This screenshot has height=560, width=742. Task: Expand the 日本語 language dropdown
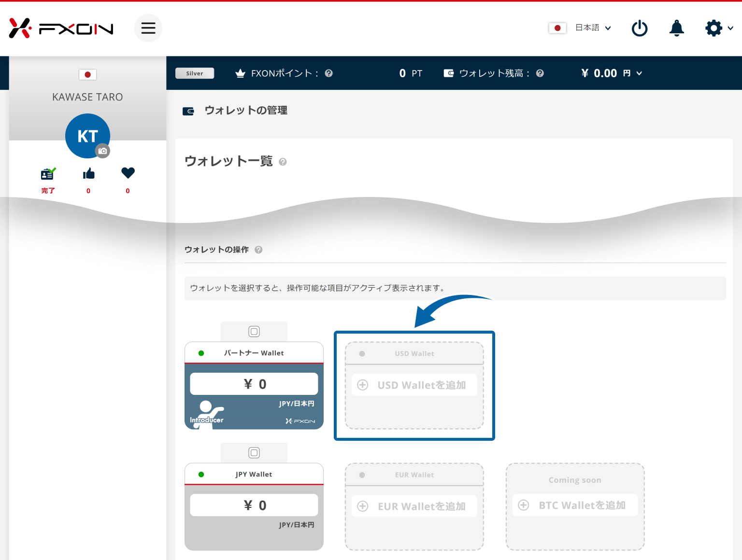(593, 28)
